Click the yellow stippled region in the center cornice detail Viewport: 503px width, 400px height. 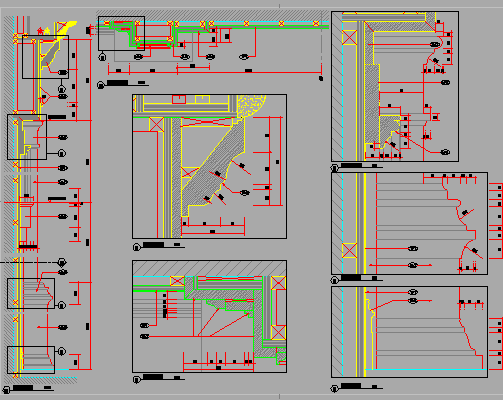point(252,106)
